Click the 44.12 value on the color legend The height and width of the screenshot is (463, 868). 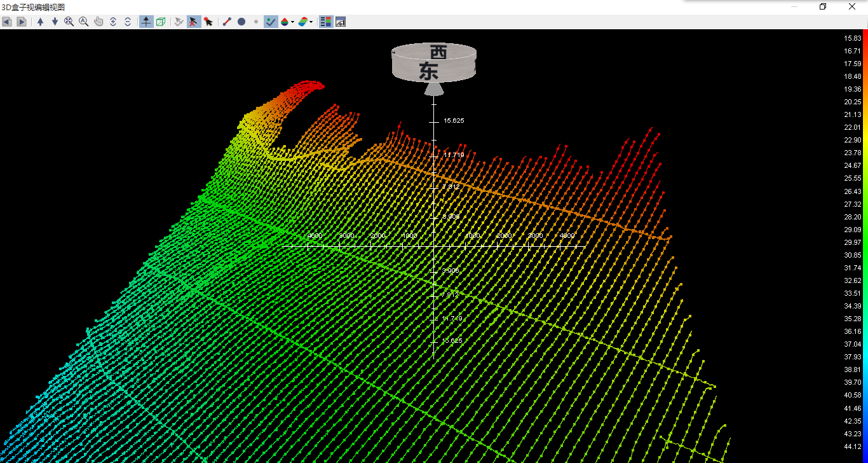[x=852, y=446]
